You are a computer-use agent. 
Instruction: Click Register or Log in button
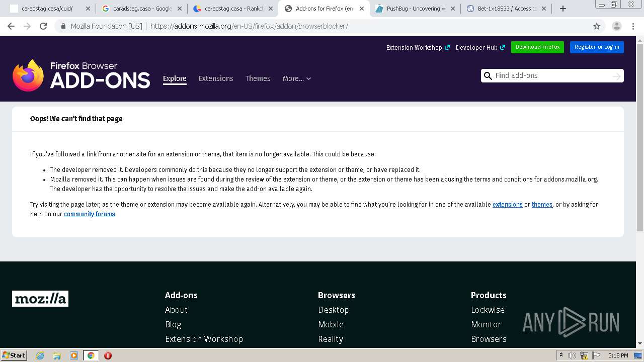pyautogui.click(x=597, y=47)
